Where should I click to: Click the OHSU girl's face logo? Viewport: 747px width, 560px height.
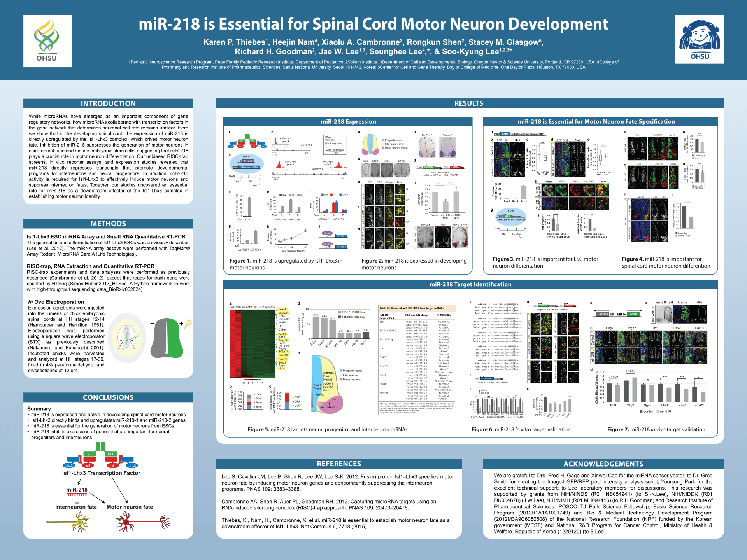click(x=699, y=39)
